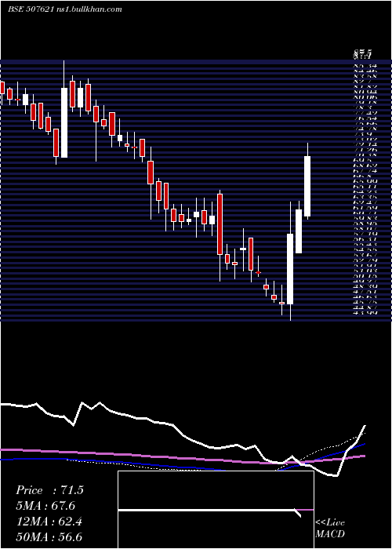Select the '5MA : 67.6' value
Viewport: 392px width, 549px height.
[45, 506]
